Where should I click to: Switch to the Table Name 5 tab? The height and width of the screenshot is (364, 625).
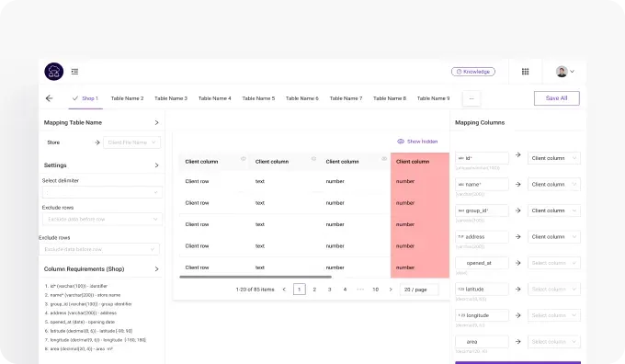(258, 98)
